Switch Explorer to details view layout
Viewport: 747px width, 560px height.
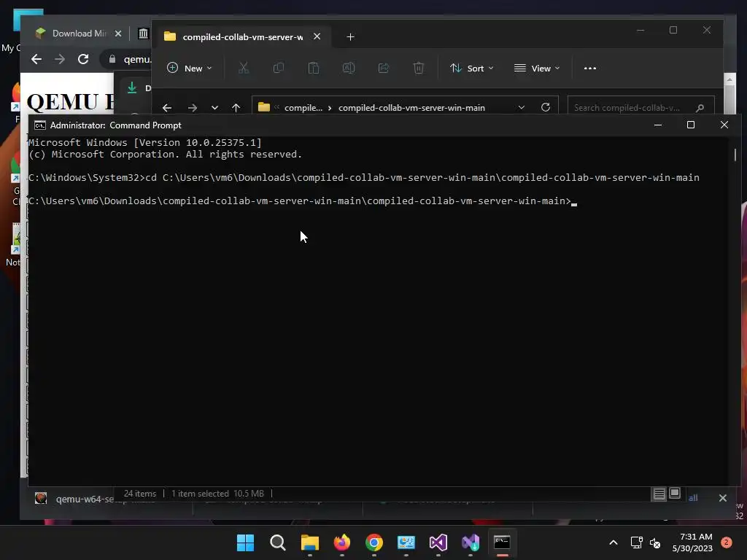(x=659, y=494)
